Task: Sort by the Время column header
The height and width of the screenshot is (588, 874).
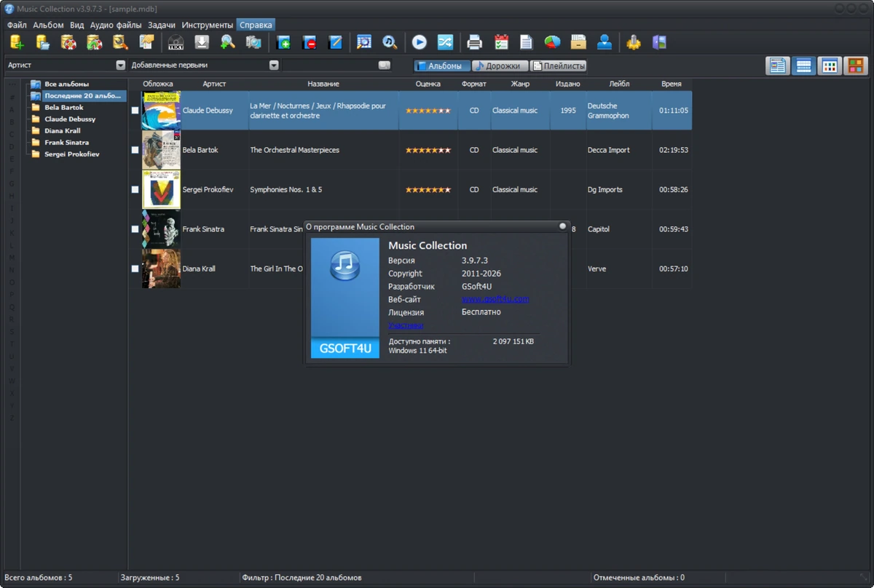Action: click(672, 84)
